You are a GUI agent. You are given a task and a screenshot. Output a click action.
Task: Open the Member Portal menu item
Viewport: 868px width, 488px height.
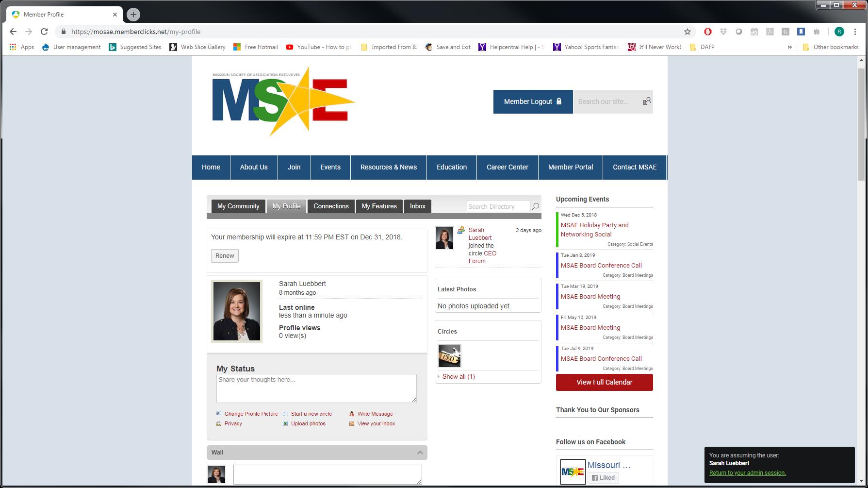click(x=570, y=167)
